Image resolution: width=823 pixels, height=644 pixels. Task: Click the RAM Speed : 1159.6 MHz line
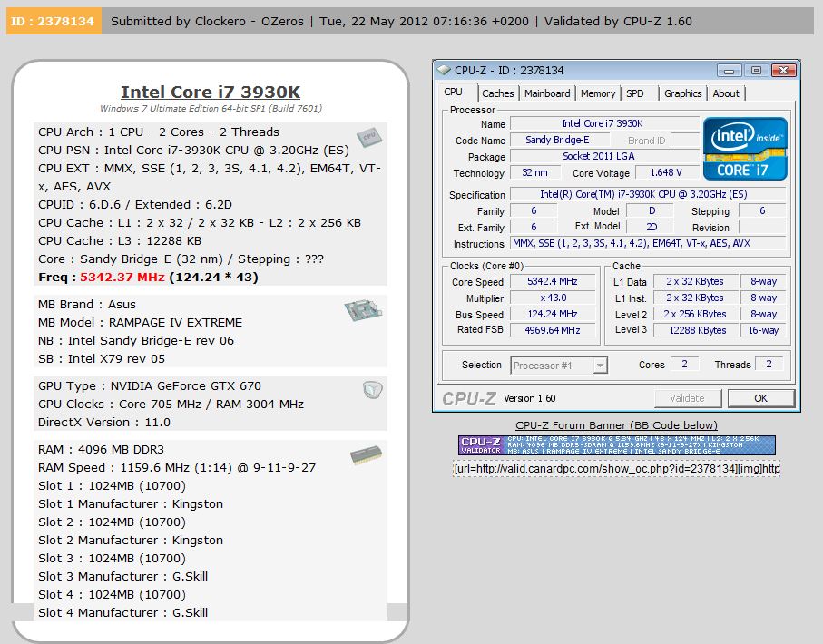[177, 468]
